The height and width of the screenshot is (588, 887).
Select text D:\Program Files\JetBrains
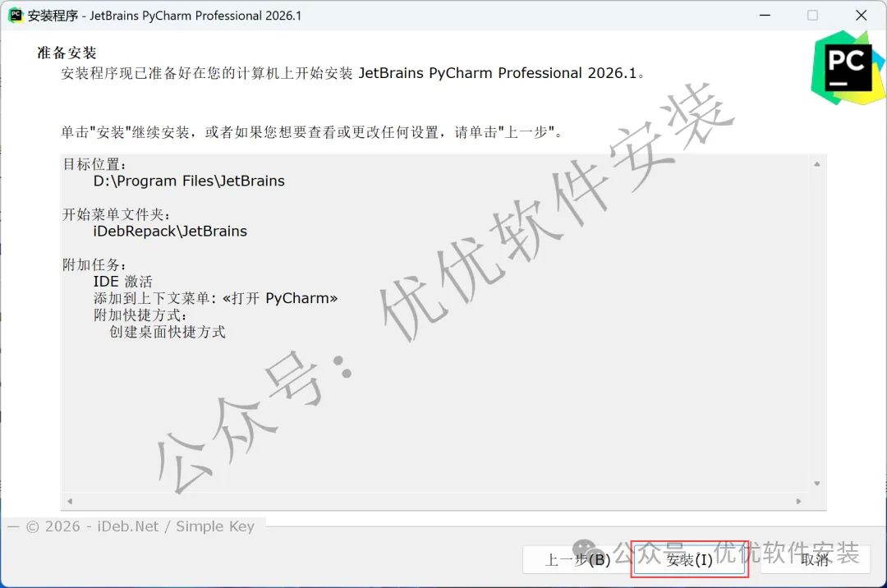(x=189, y=181)
